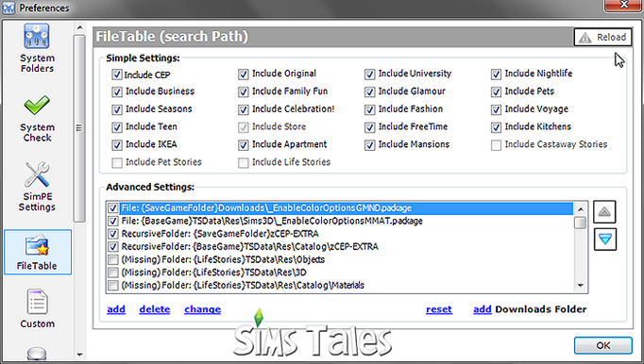Uncheck the Include CEP checkbox
This screenshot has width=644, height=364.
pyautogui.click(x=117, y=74)
